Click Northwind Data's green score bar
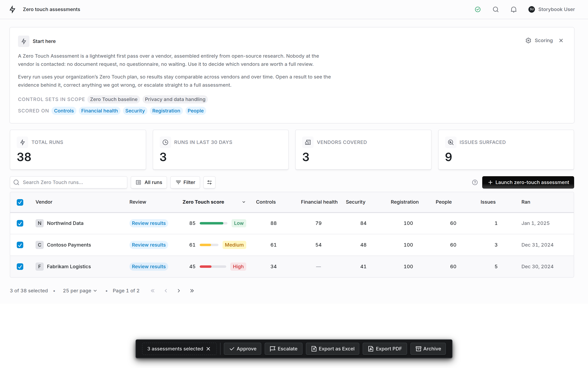 point(213,223)
